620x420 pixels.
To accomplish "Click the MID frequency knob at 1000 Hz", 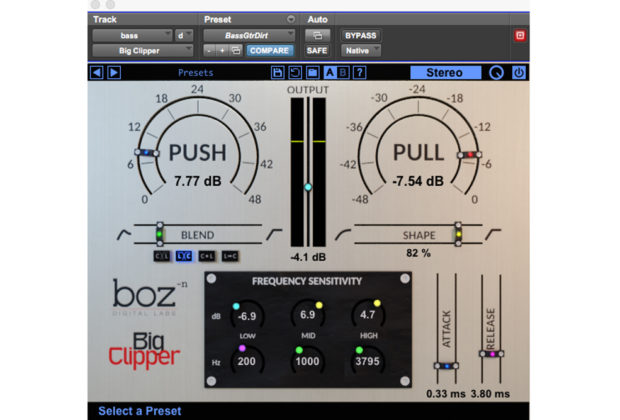I will click(308, 360).
